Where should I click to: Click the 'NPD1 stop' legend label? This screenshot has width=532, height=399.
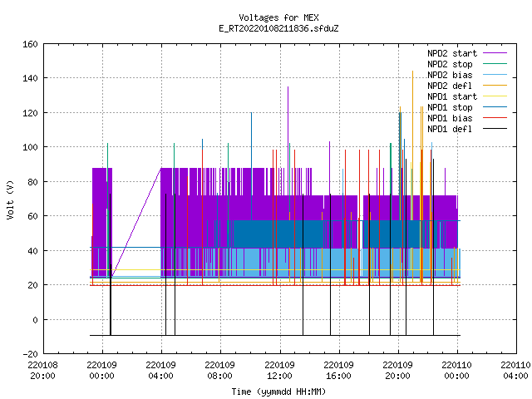[x=450, y=107]
